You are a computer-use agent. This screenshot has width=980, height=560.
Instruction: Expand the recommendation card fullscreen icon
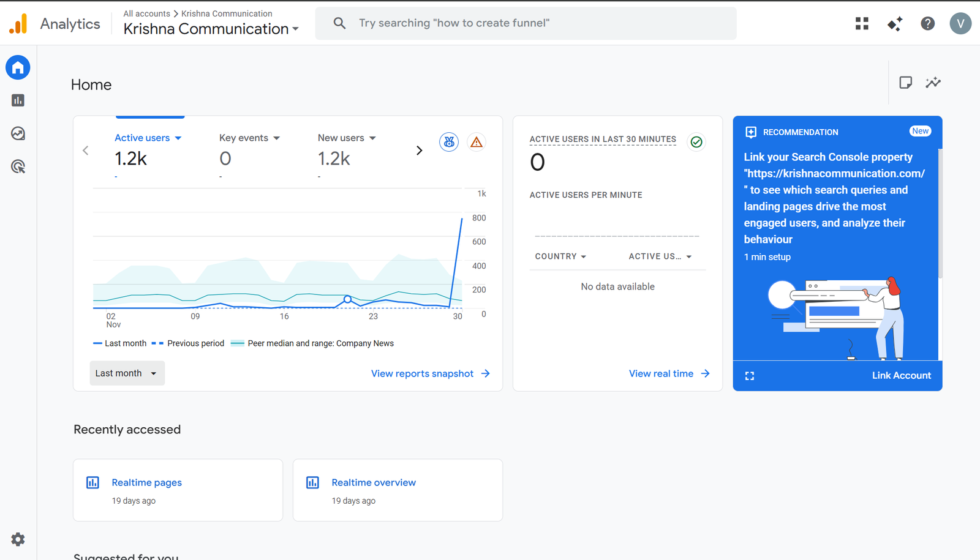click(x=750, y=376)
